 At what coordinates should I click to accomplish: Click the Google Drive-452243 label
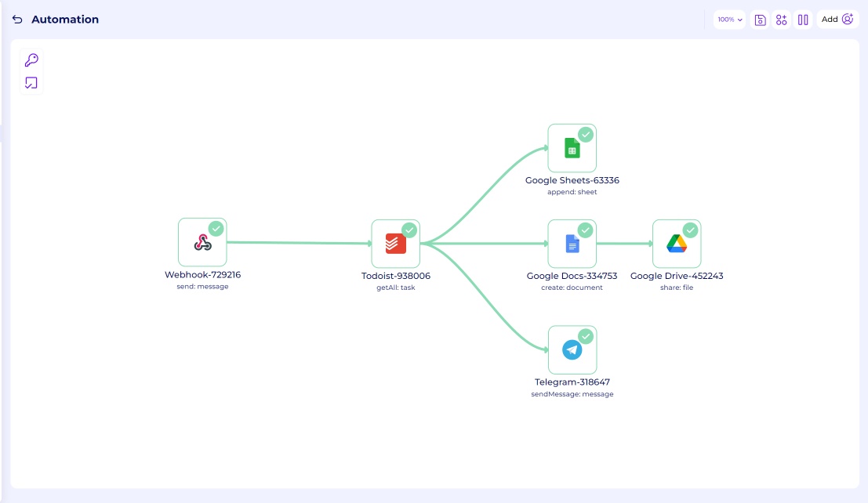pyautogui.click(x=677, y=276)
